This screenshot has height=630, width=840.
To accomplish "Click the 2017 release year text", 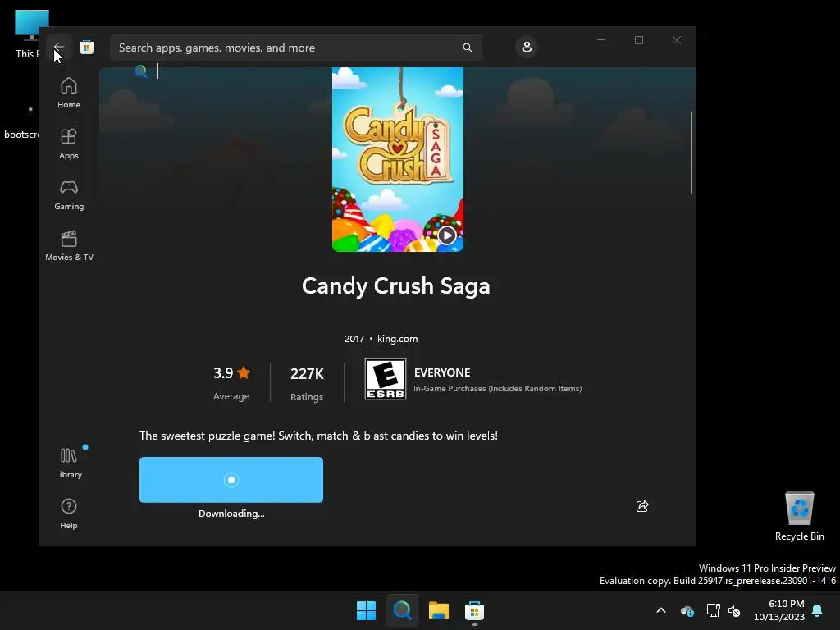I will click(354, 339).
